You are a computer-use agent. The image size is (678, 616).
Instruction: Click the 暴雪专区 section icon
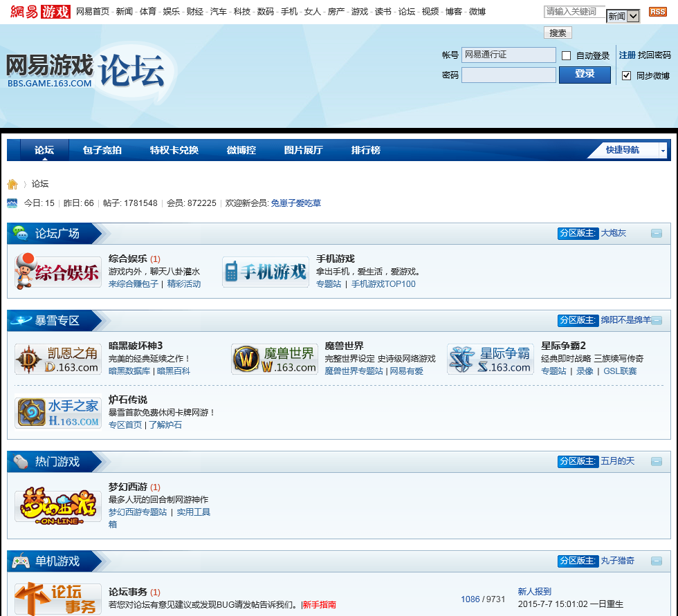point(21,320)
